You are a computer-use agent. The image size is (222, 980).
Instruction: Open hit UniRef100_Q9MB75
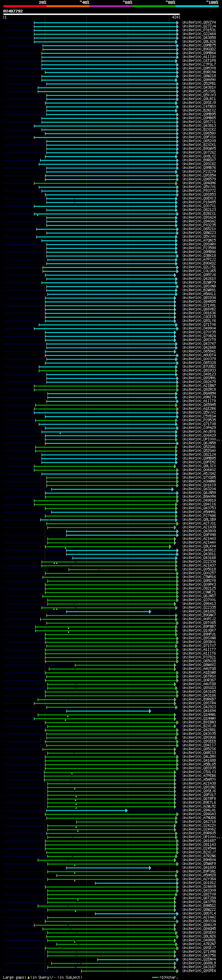[199, 45]
